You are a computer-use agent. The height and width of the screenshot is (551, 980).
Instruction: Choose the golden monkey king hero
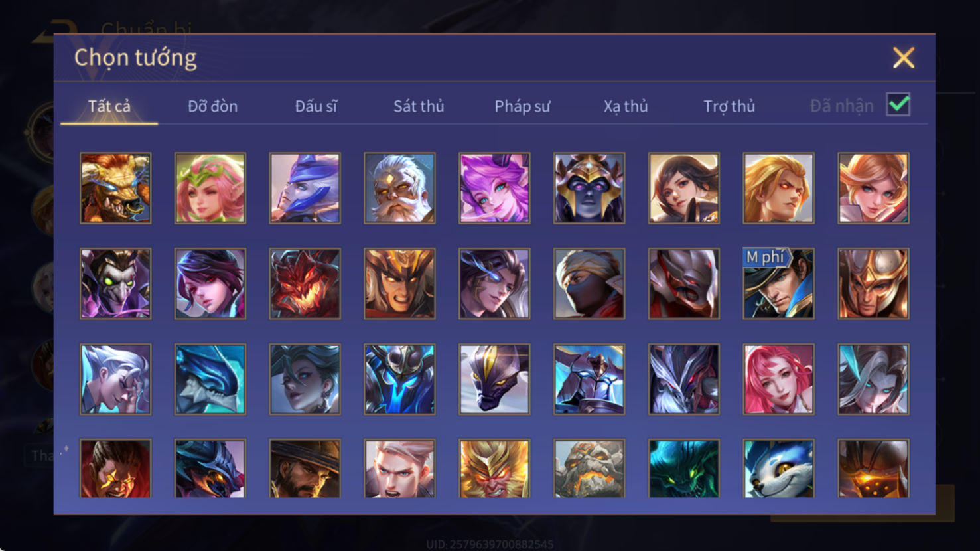(494, 469)
